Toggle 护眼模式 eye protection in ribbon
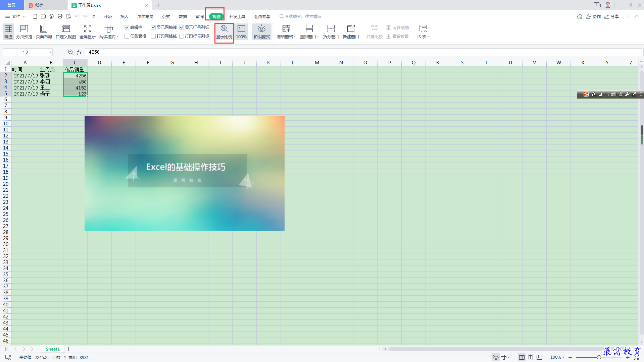This screenshot has height=362, width=644. pyautogui.click(x=262, y=32)
